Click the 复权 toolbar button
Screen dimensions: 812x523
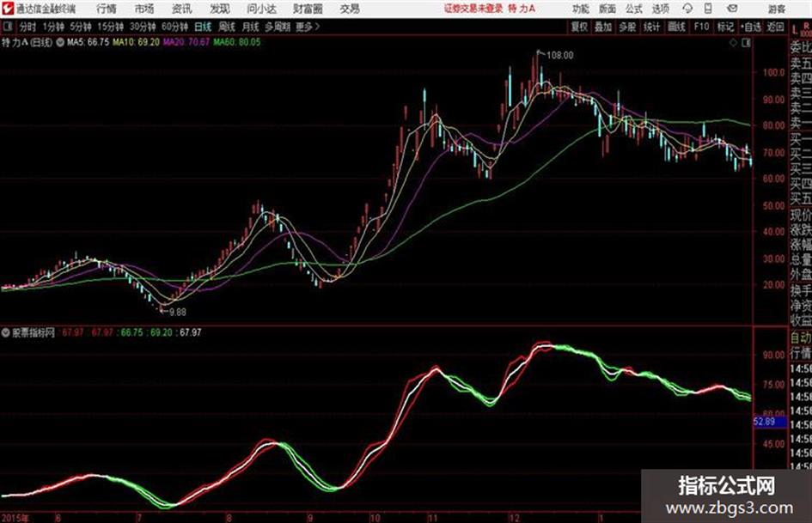579,27
